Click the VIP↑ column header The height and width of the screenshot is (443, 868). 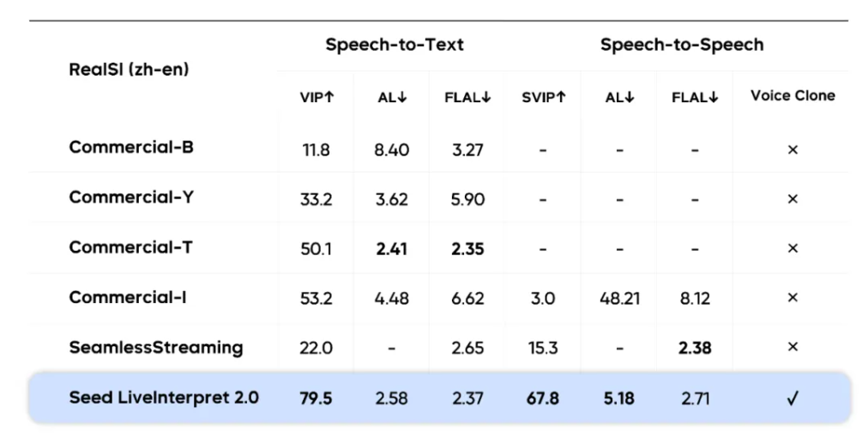316,98
